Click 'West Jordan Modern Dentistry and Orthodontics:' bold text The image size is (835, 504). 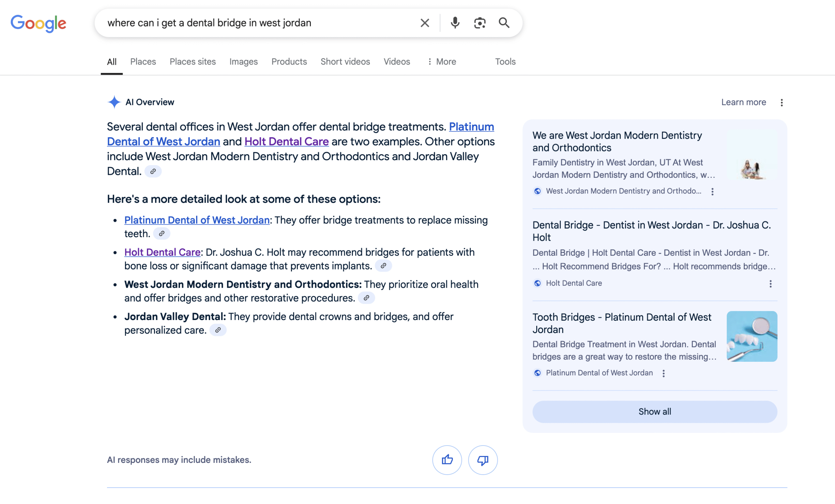[243, 285]
